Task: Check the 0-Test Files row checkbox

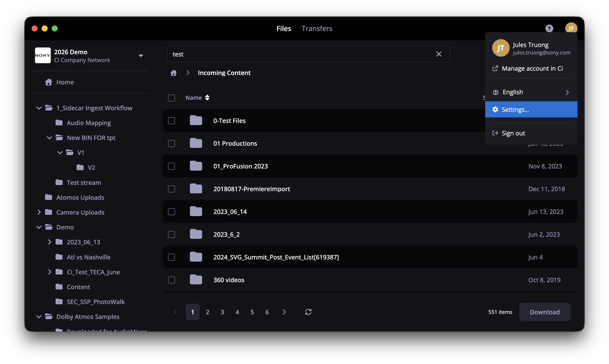Action: [171, 121]
